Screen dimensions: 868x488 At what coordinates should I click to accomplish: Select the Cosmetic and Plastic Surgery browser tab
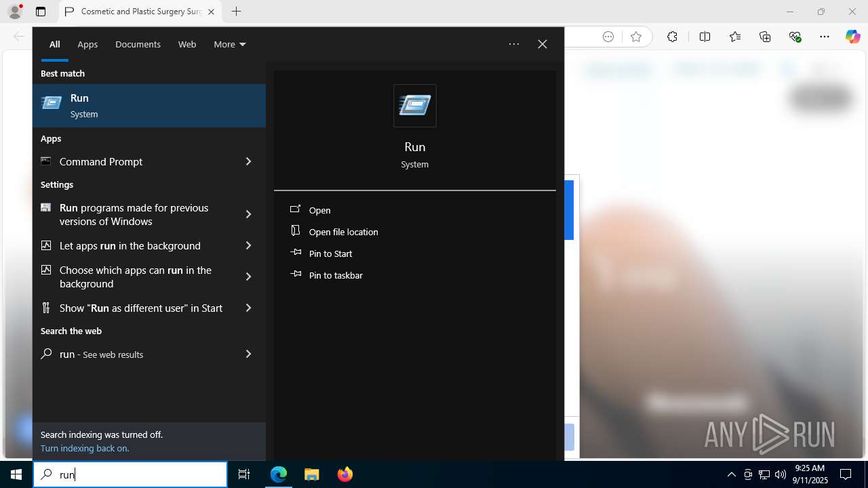pos(140,12)
